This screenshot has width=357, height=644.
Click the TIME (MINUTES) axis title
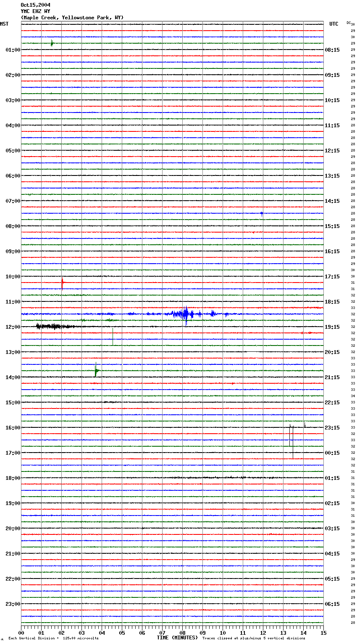click(x=177, y=638)
